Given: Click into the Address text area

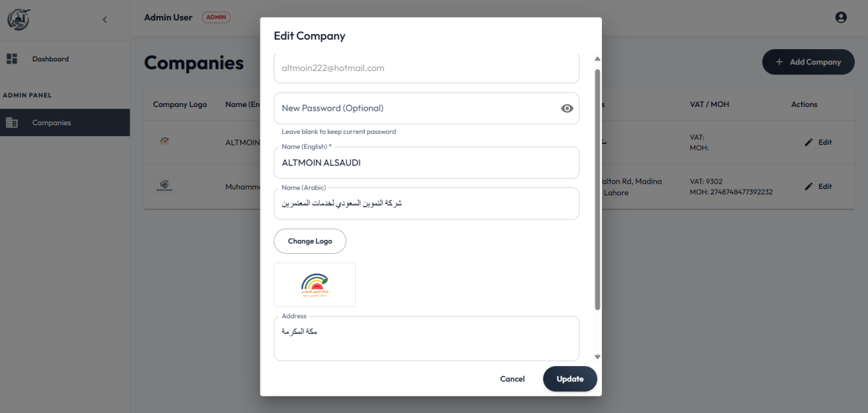Looking at the screenshot, I should (x=425, y=339).
